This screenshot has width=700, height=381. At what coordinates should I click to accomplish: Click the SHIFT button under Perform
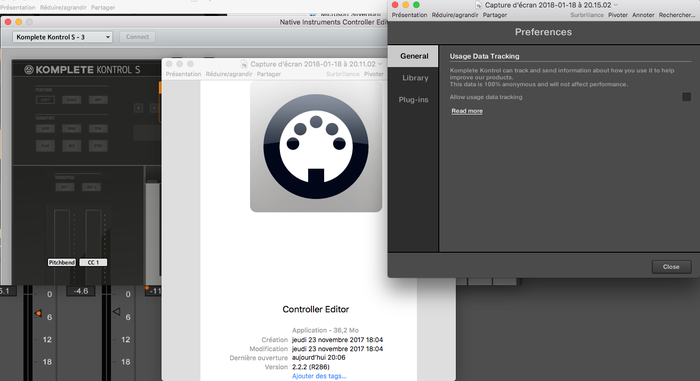(45, 100)
